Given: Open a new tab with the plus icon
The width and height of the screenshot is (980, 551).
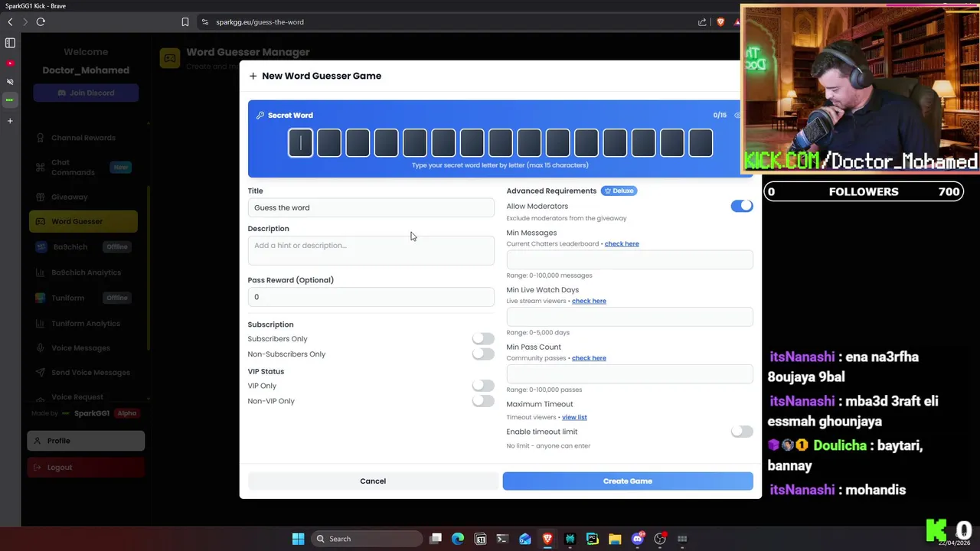Looking at the screenshot, I should coord(10,121).
